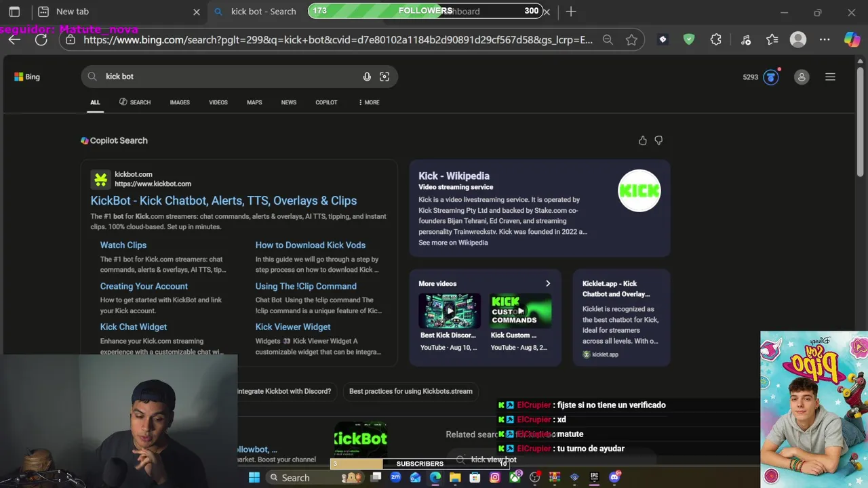Select the ALL results tab

pos(95,102)
